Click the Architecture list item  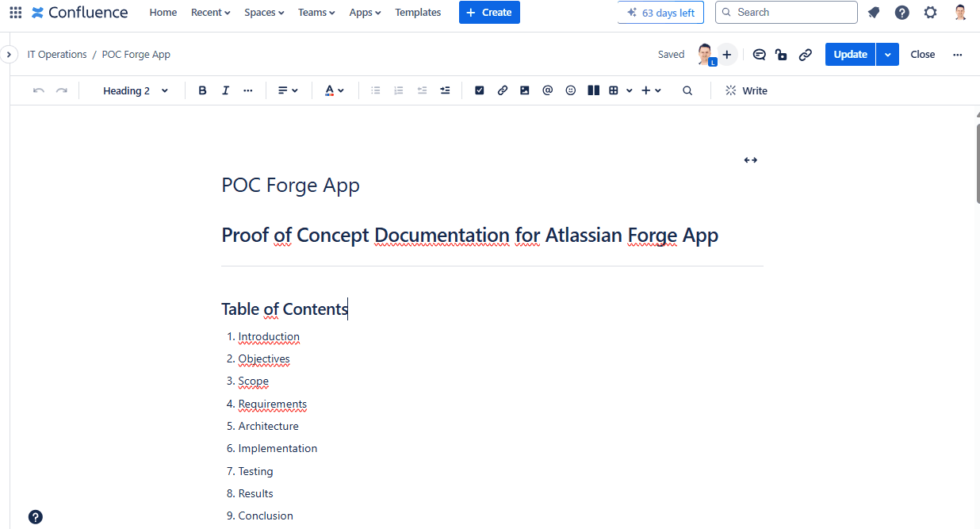[x=269, y=426]
